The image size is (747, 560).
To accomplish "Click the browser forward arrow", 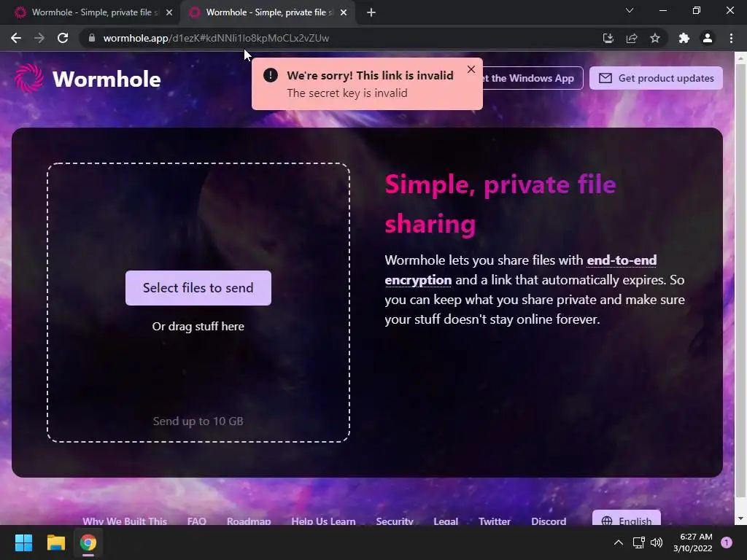I will (39, 38).
